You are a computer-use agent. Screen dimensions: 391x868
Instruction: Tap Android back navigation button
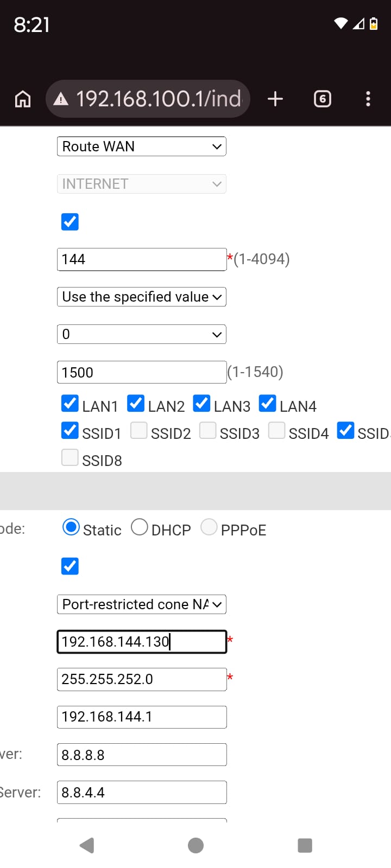coord(87,845)
